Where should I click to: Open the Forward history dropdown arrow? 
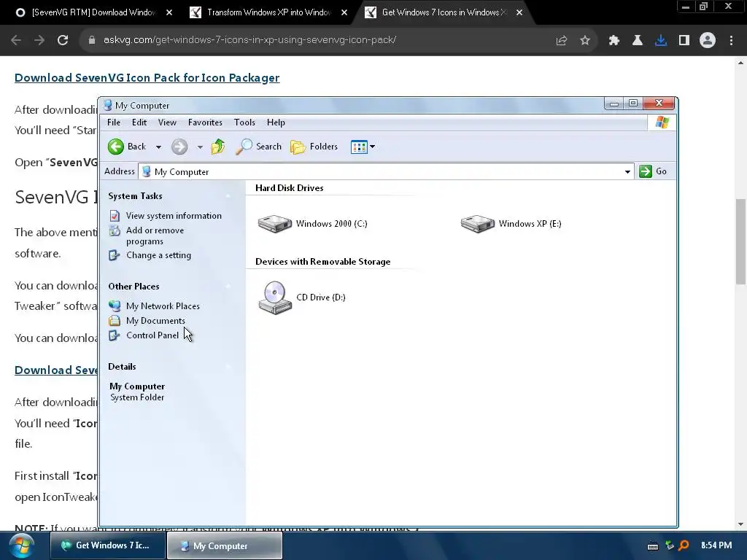click(200, 147)
